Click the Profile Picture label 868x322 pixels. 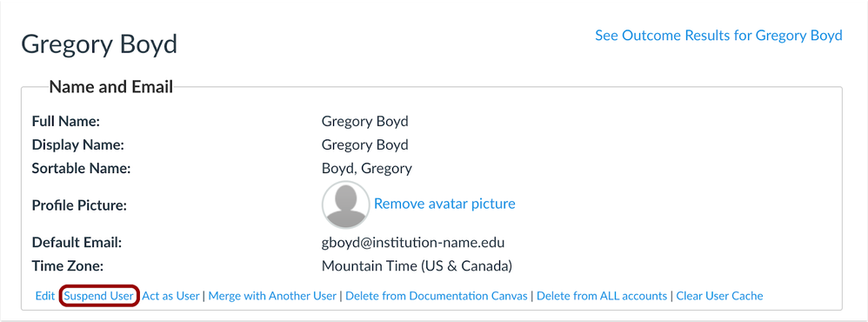click(79, 205)
